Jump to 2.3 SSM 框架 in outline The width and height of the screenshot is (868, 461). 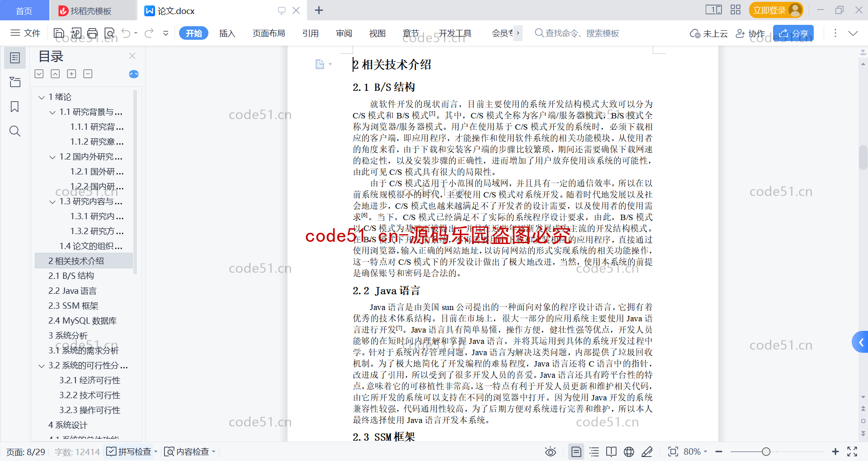click(73, 306)
